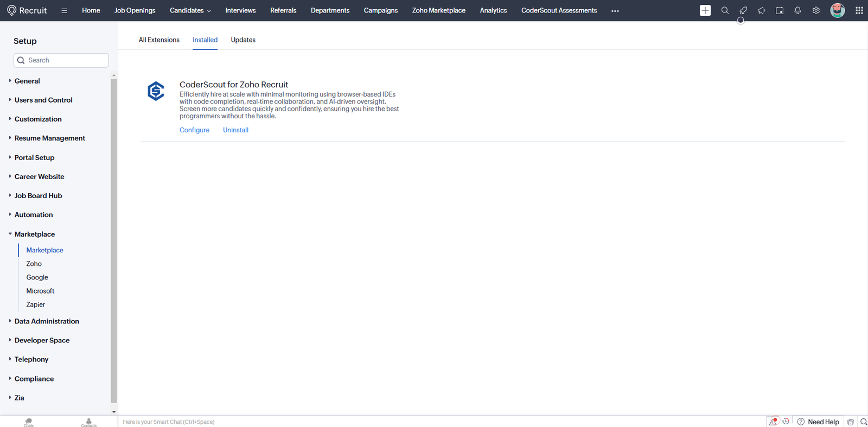868x427 pixels.
Task: Open the calendar icon in header
Action: [779, 10]
